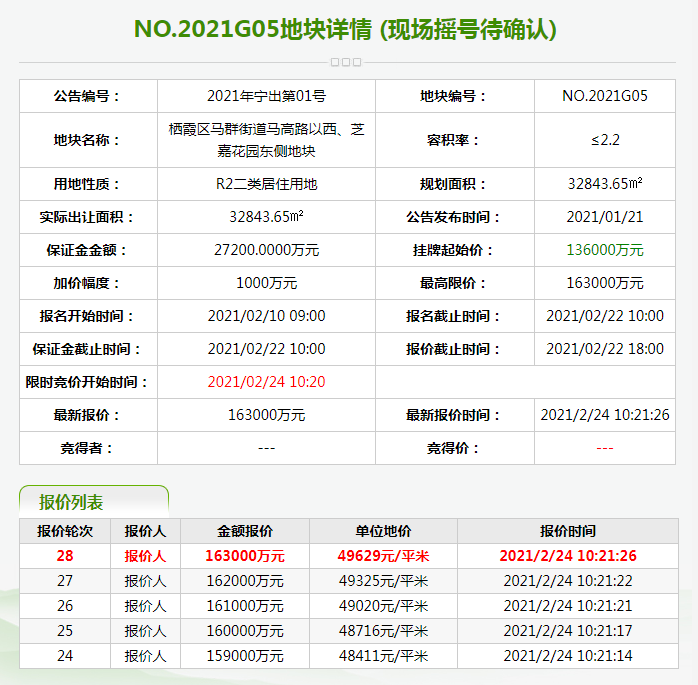Select 实际出让面积 value 32843.65㎡
The height and width of the screenshot is (685, 698).
point(266,217)
